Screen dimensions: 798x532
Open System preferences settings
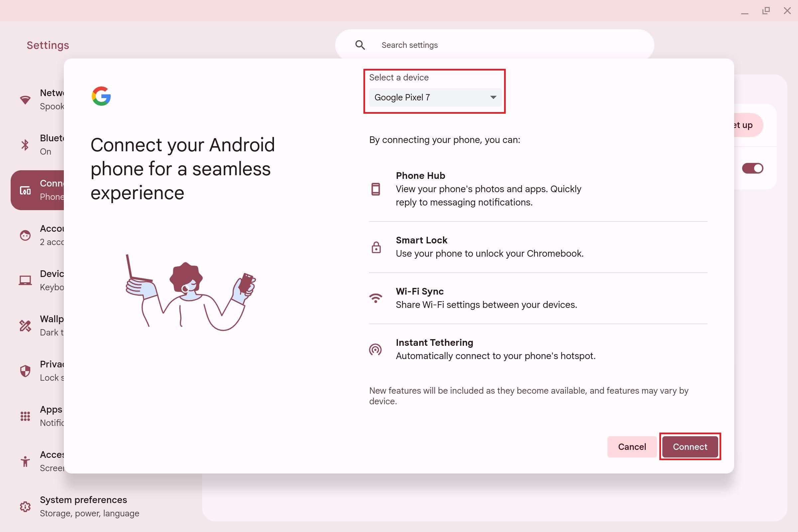84,506
